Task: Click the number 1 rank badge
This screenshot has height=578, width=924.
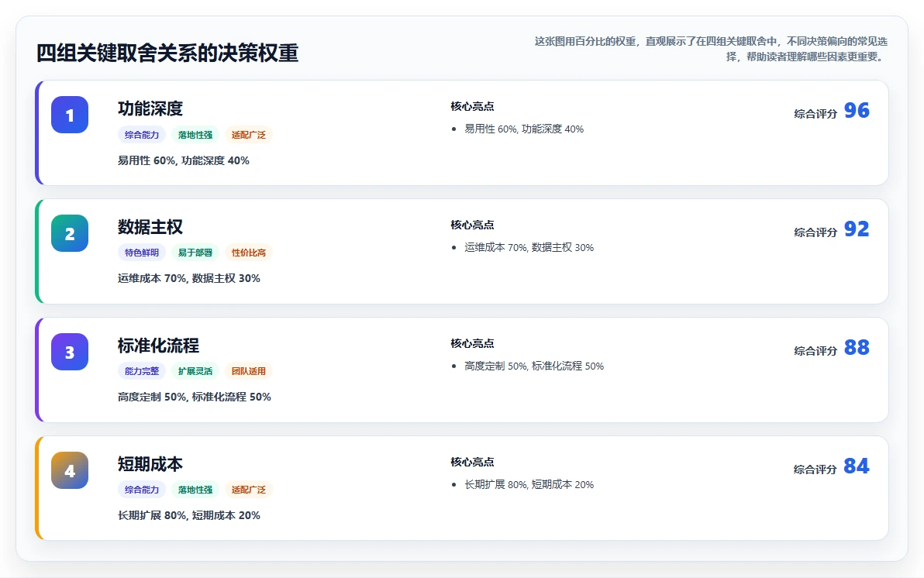Action: tap(70, 115)
